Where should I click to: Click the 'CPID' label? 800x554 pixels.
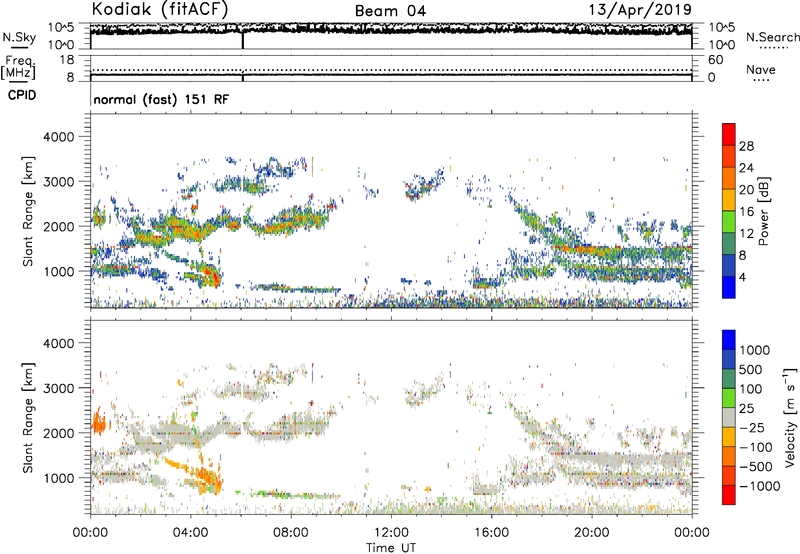22,95
